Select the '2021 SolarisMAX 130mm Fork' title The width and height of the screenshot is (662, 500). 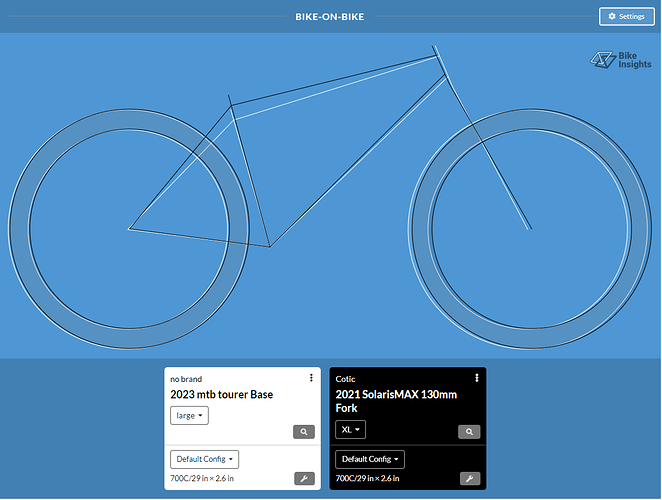click(396, 401)
